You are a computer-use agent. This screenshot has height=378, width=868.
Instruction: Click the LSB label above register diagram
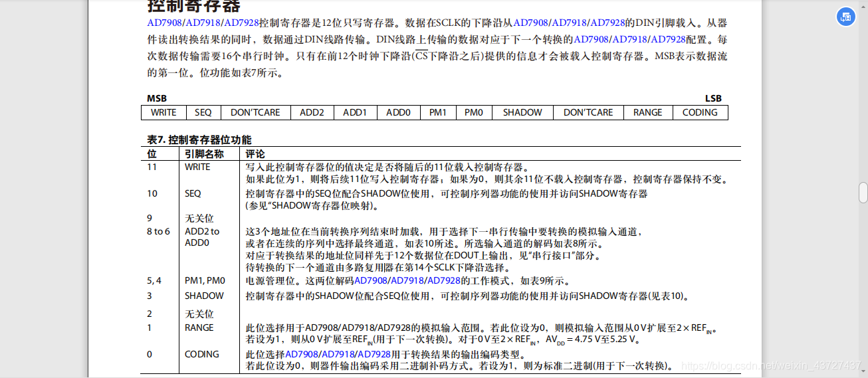713,98
